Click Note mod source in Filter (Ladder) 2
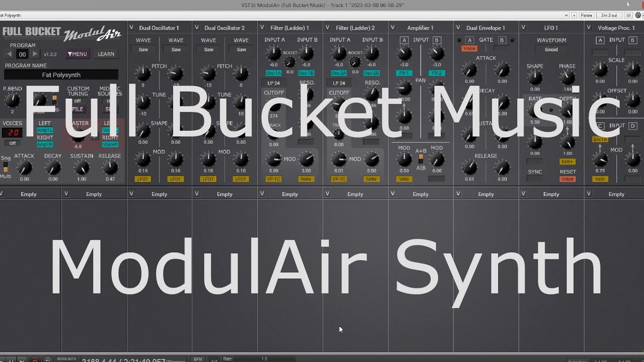The image size is (644, 362). 371,179
